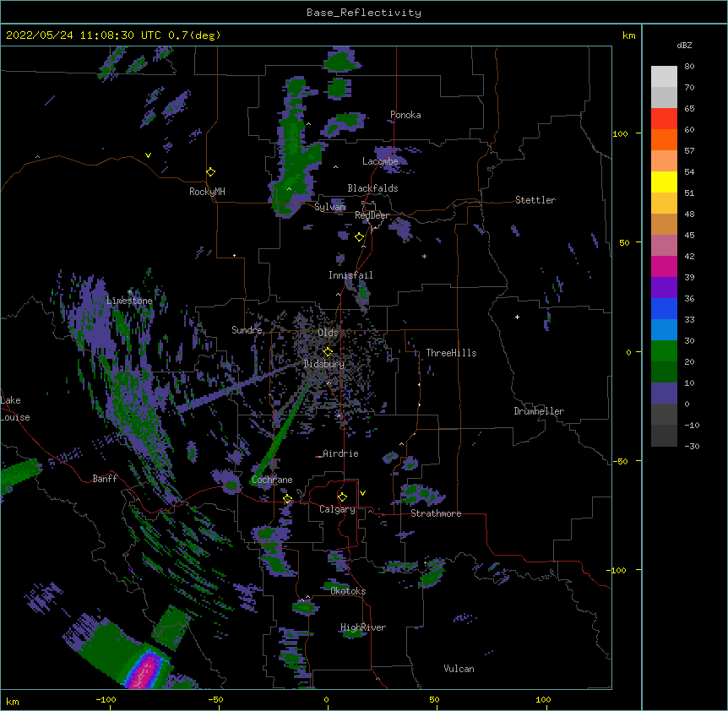The height and width of the screenshot is (711, 728).
Task: Select the magenta swatch between 42 and 39
Action: [664, 267]
